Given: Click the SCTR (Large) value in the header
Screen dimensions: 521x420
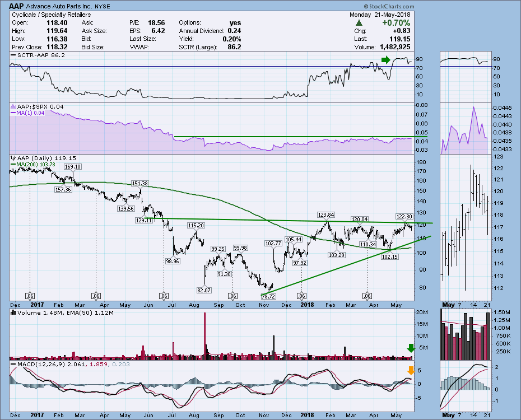Looking at the screenshot, I should [x=235, y=47].
